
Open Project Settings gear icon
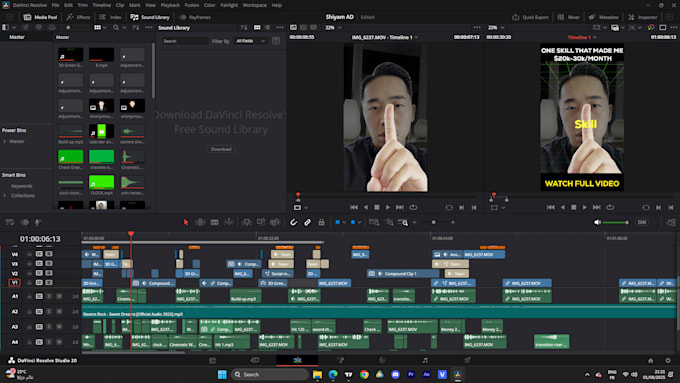pos(668,360)
